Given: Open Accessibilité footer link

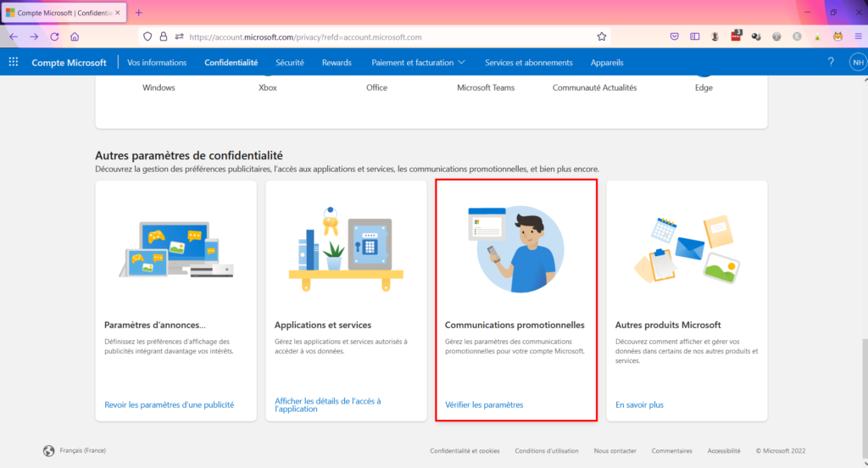Looking at the screenshot, I should [x=724, y=451].
